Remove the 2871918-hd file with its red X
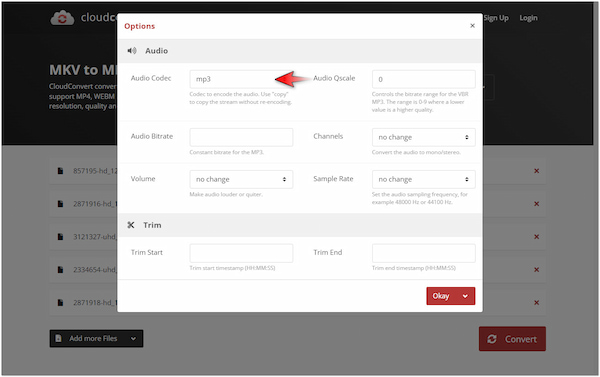Viewport: 600px width, 377px height. 536,302
